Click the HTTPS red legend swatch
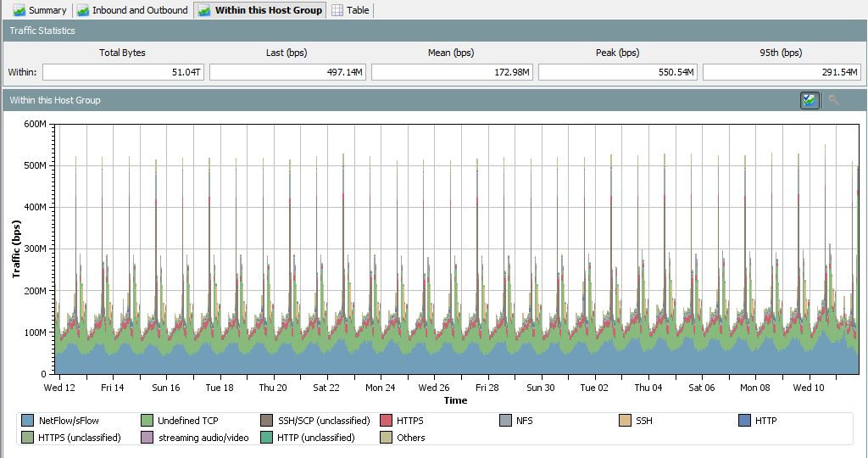 coord(386,421)
